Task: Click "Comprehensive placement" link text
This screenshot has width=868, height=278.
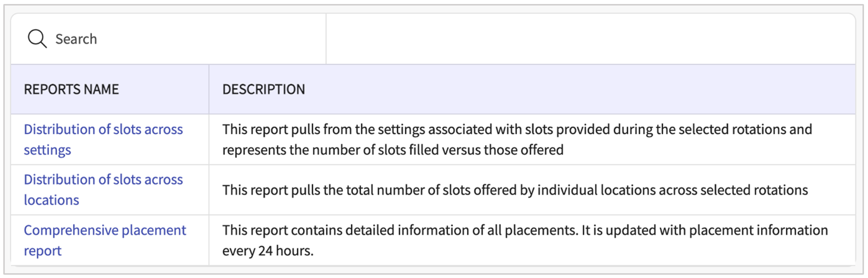Action: click(x=105, y=230)
